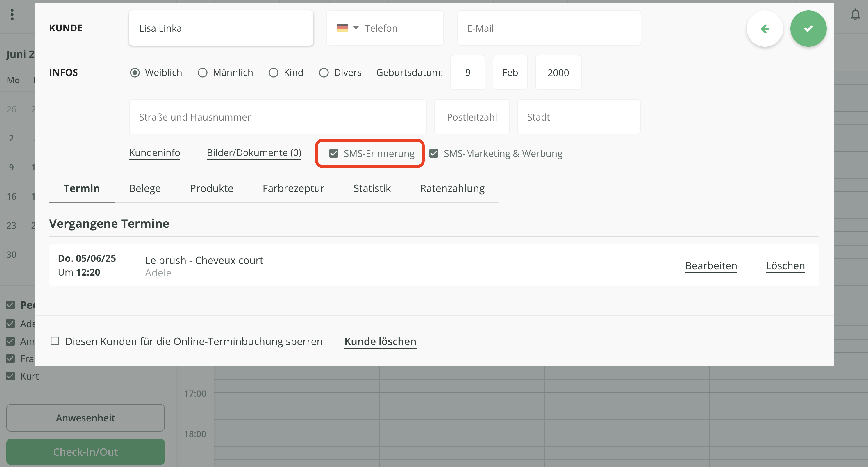Disable the SMS-Erinnerung checkbox

coord(334,153)
